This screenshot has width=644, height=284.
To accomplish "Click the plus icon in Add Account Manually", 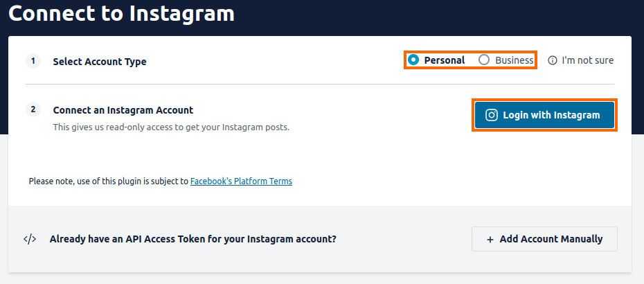I will [490, 239].
